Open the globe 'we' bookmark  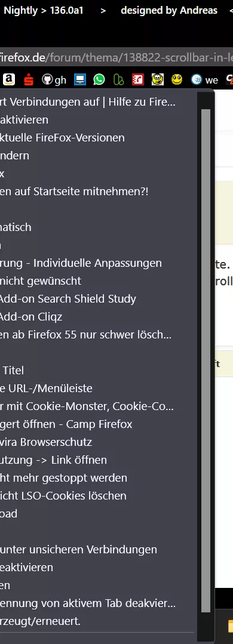click(x=205, y=79)
